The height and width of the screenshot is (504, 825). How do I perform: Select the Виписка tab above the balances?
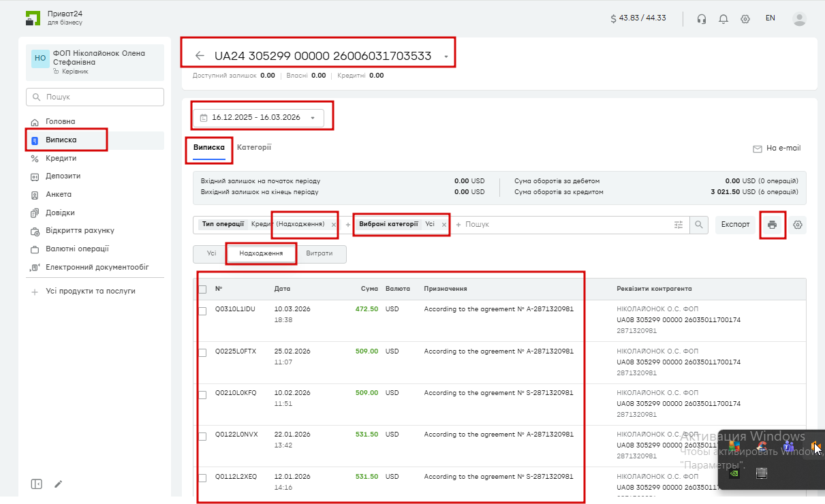209,148
